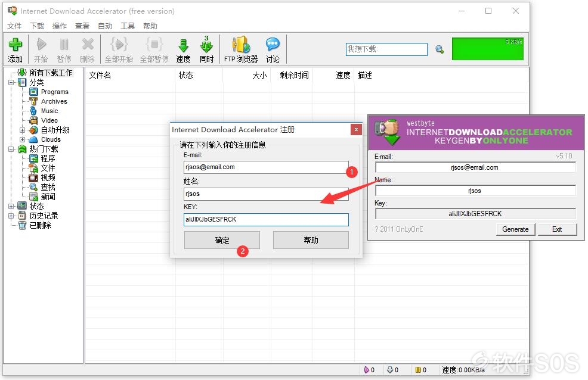Click the 帮助 button in registration dialog
The width and height of the screenshot is (588, 380).
click(311, 240)
